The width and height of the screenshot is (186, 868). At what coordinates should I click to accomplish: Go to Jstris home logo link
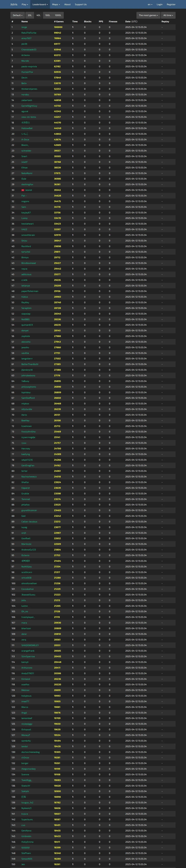click(x=14, y=4)
